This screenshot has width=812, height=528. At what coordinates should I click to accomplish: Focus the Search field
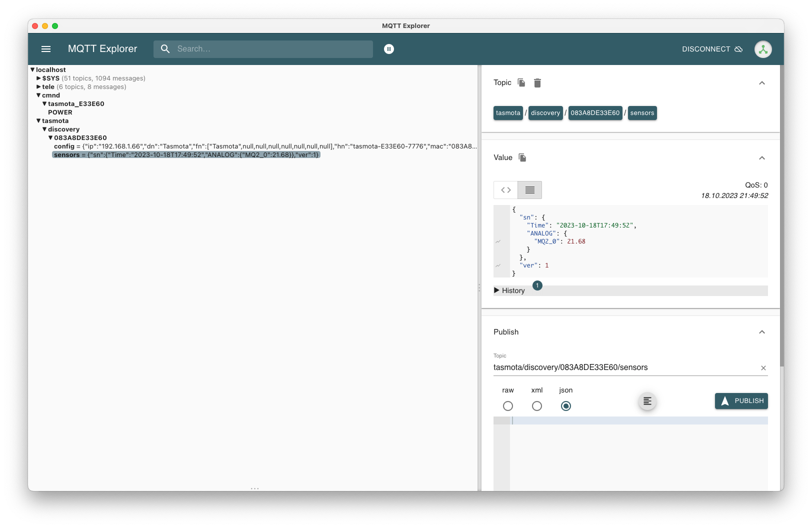(263, 48)
